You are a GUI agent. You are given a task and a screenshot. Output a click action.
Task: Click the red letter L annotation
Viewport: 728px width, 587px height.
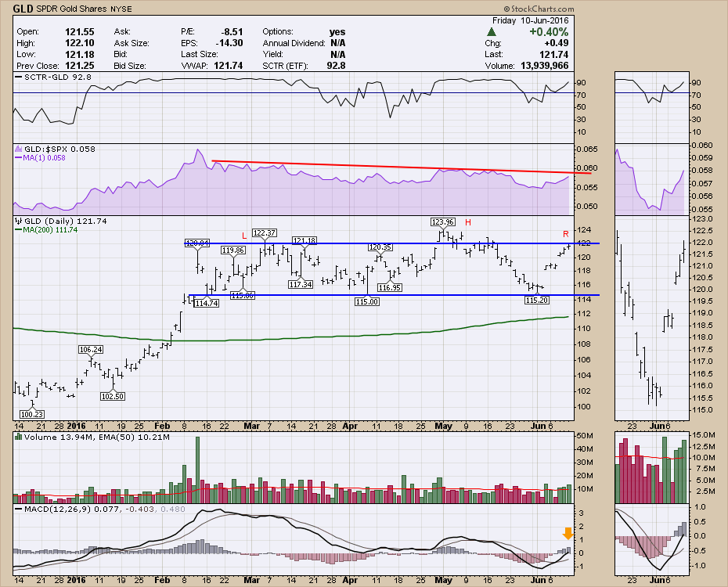coord(244,236)
